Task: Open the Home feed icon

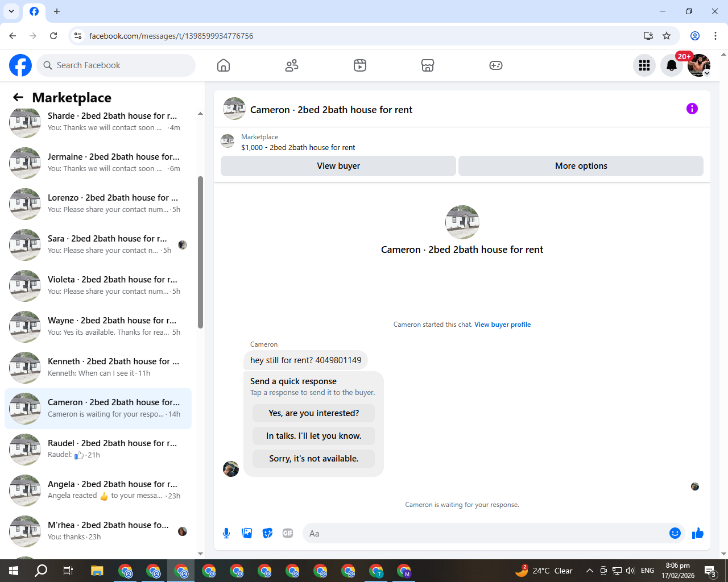Action: [x=224, y=65]
